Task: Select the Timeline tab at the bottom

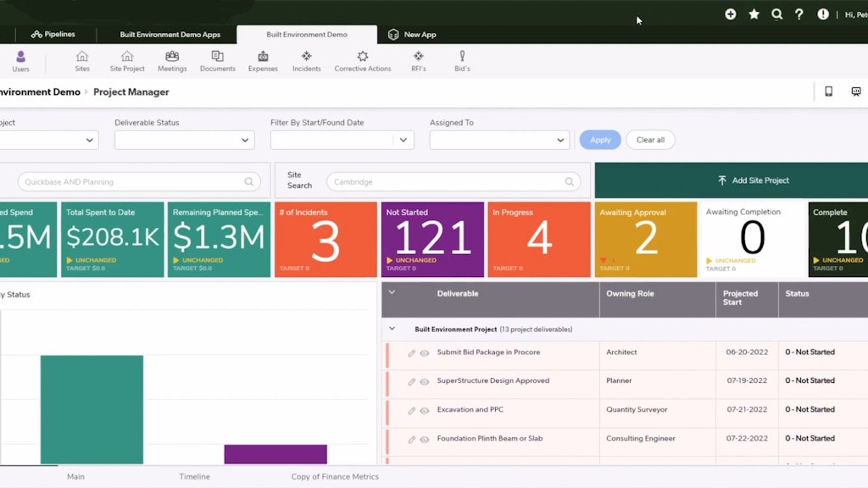Action: click(194, 477)
